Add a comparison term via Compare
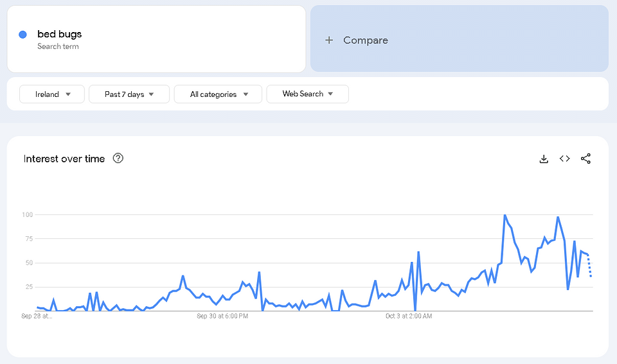Image resolution: width=617 pixels, height=364 pixels. coord(365,40)
